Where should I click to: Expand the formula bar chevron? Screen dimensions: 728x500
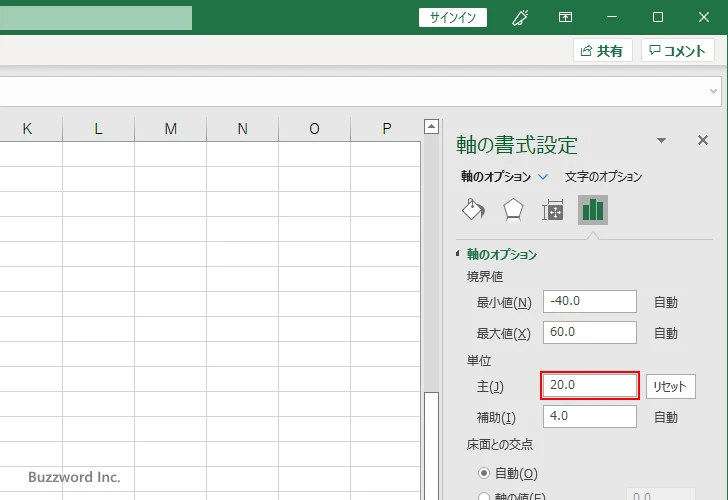[714, 91]
